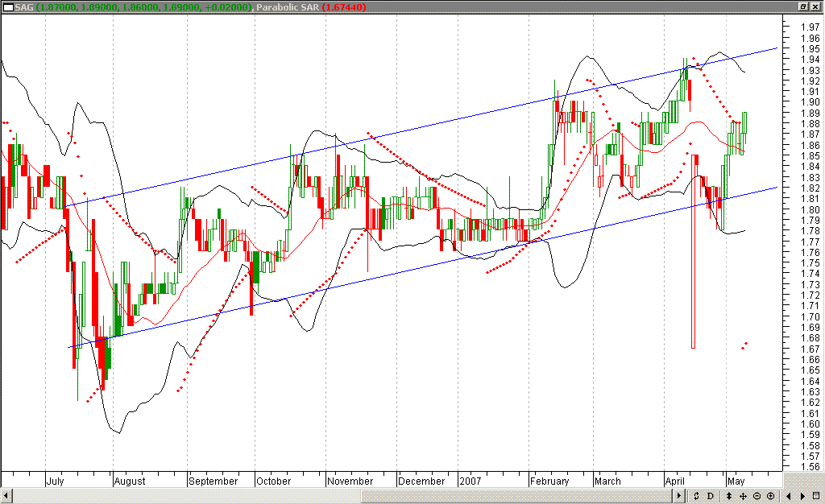This screenshot has height=504, width=825.
Task: Click the August label on the time axis
Action: coord(130,481)
